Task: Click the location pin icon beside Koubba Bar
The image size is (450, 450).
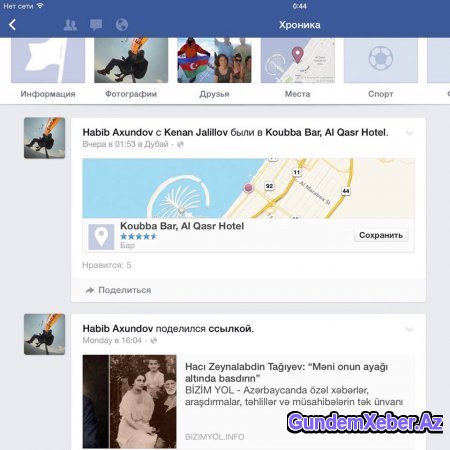Action: [x=101, y=237]
